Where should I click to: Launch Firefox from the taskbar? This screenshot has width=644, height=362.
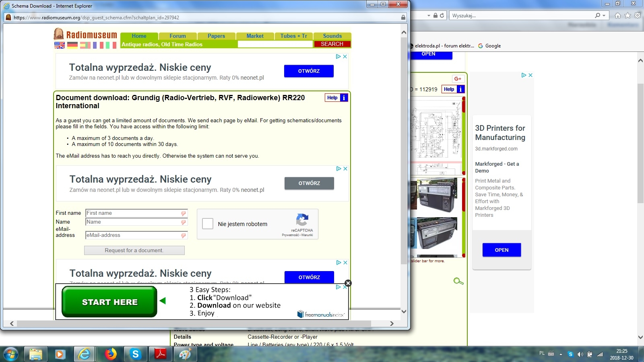110,354
